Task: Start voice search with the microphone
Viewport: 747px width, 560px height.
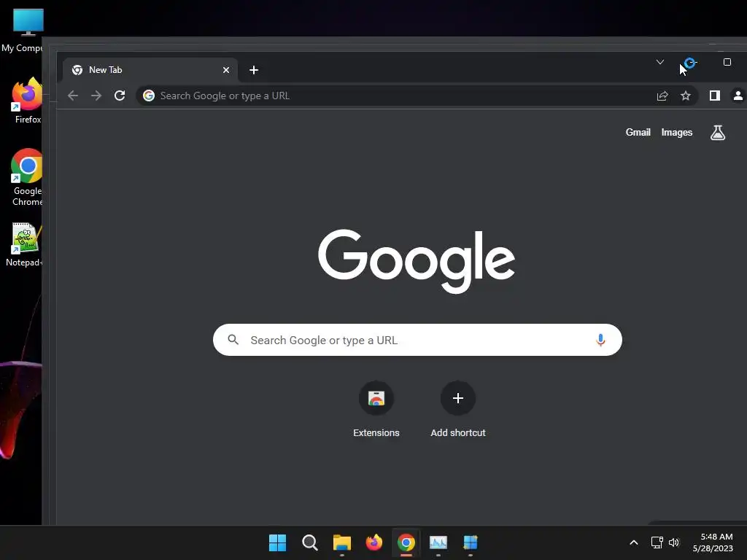Action: point(600,340)
